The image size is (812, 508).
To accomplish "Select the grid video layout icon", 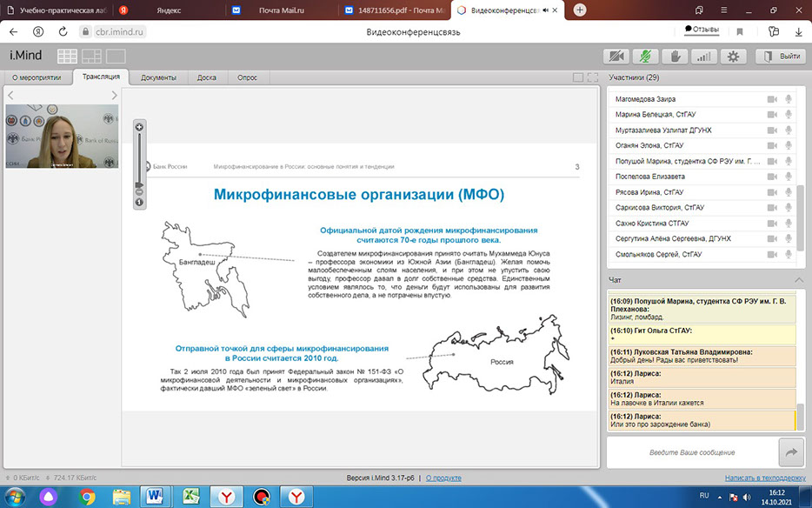I will coord(68,57).
